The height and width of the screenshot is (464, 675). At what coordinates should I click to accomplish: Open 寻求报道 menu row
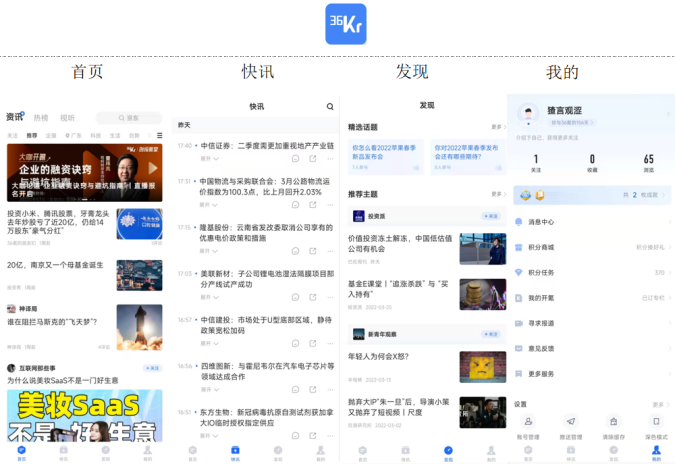(x=592, y=323)
